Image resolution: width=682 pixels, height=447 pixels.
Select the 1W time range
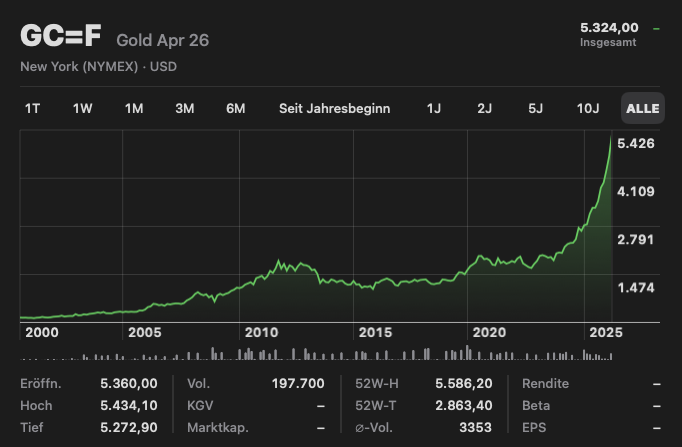pos(82,108)
